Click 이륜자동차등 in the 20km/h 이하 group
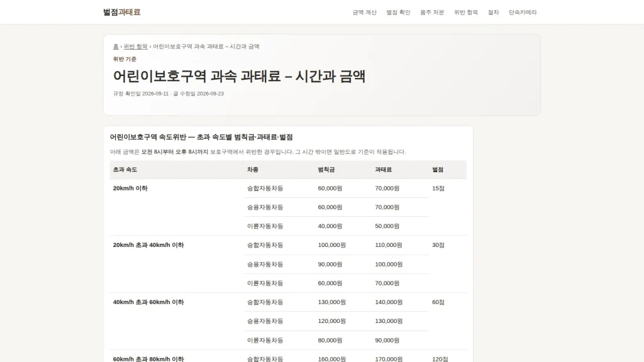This screenshot has height=362, width=644. coord(265,226)
